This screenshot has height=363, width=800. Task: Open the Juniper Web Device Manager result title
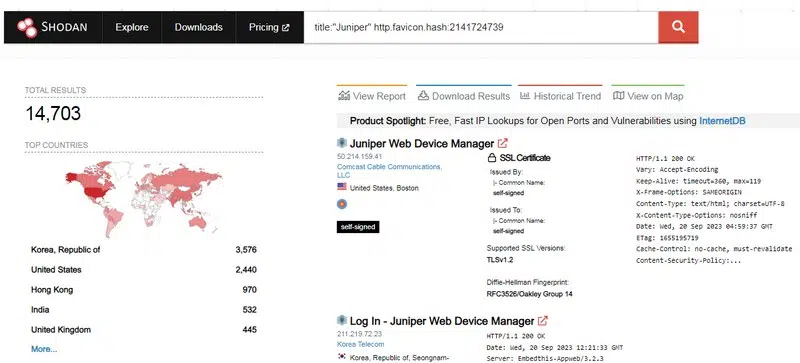pos(421,143)
